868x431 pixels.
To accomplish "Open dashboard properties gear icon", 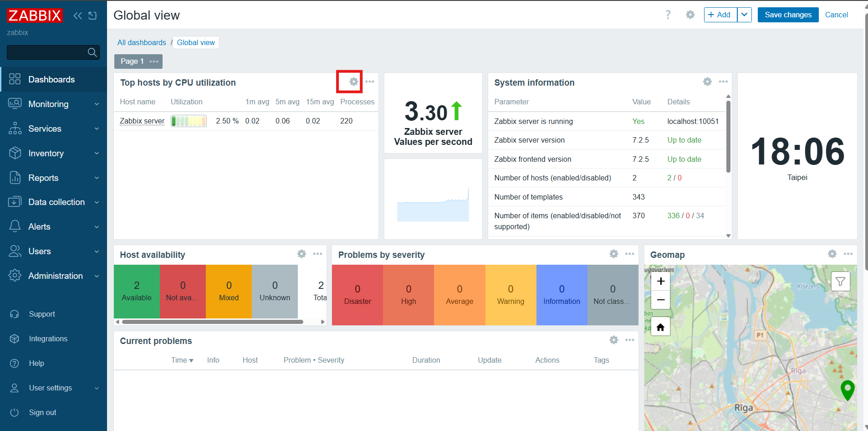I will point(690,15).
